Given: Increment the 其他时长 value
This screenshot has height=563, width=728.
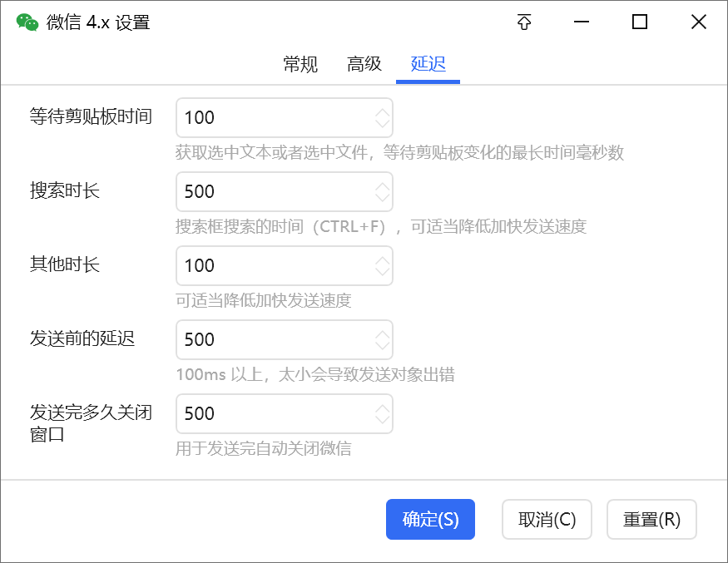Looking at the screenshot, I should 382,261.
